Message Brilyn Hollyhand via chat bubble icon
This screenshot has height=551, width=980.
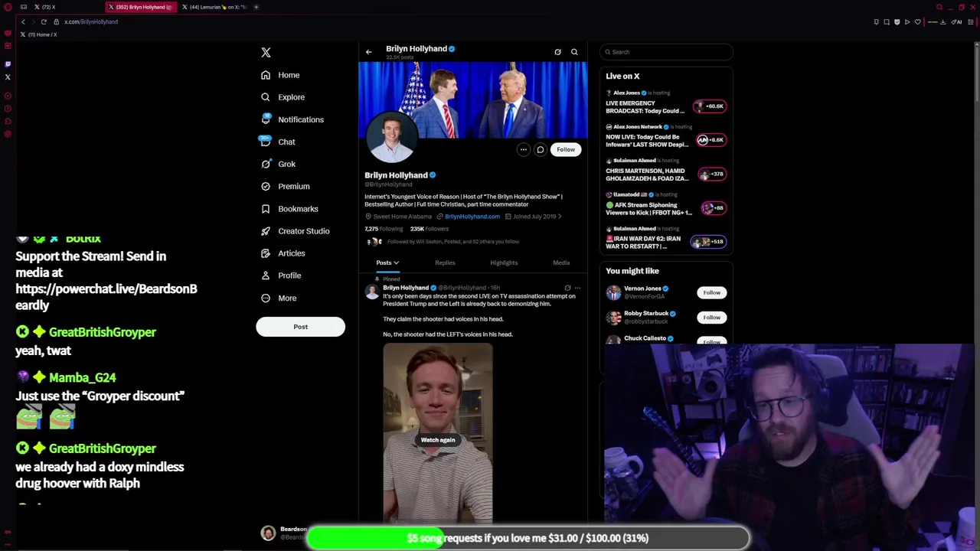coord(541,150)
